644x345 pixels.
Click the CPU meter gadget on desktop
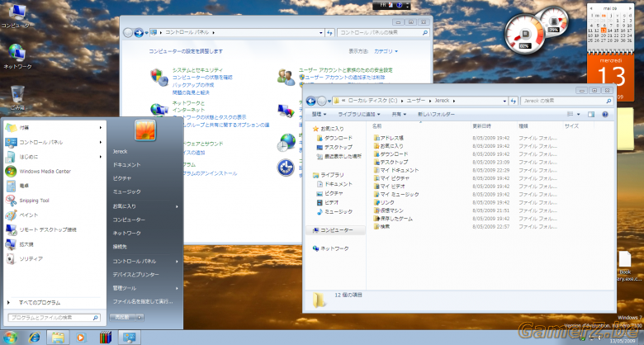pyautogui.click(x=524, y=35)
